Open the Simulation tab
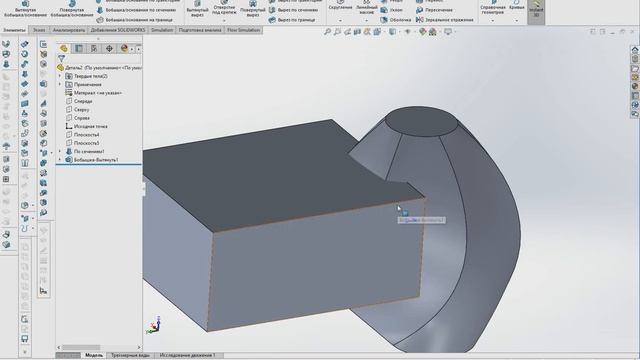Image resolution: width=640 pixels, height=360 pixels. coord(162,30)
